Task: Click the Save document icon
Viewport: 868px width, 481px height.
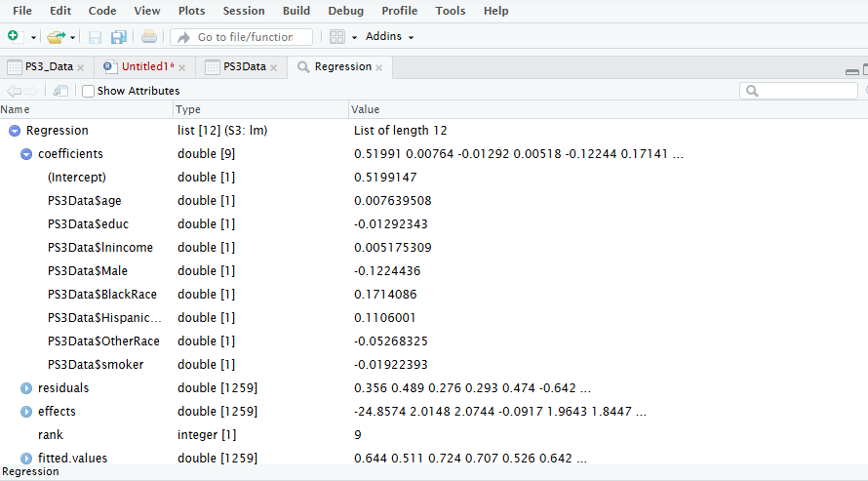Action: click(x=95, y=37)
